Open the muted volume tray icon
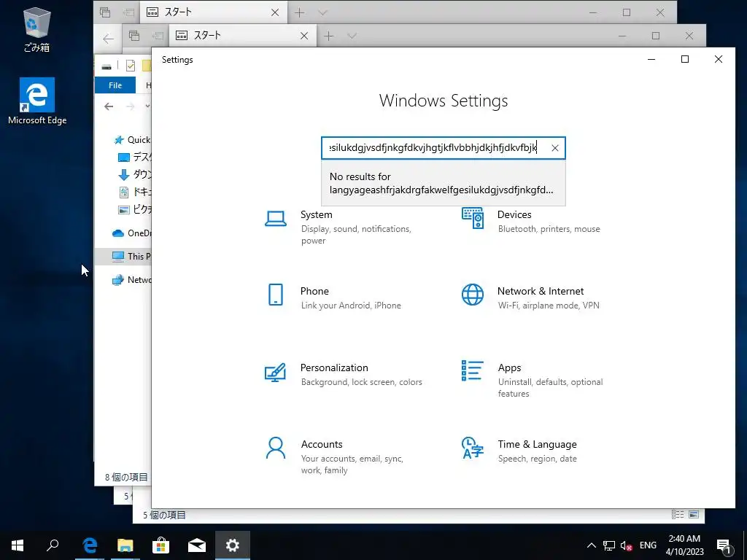This screenshot has width=747, height=560. point(626,545)
